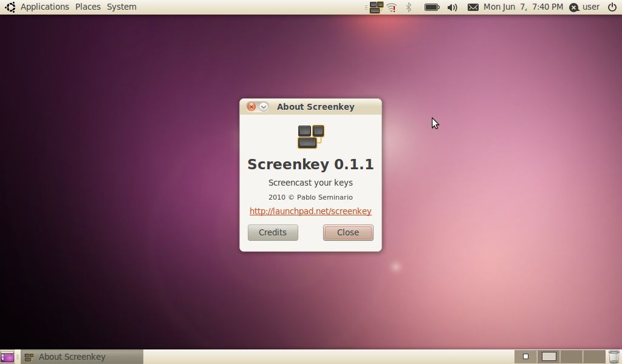This screenshot has width=622, height=364.
Task: Open the window menu chevron on the dialog titlebar
Action: 262,106
